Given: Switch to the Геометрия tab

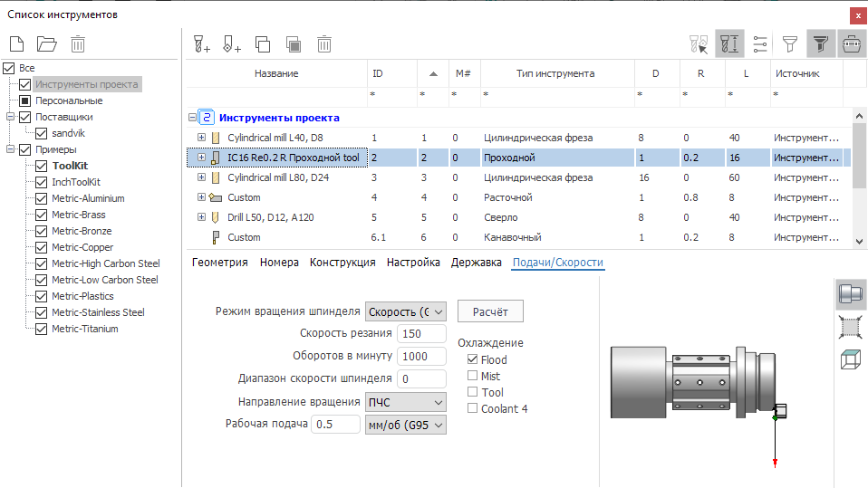Looking at the screenshot, I should (x=218, y=263).
